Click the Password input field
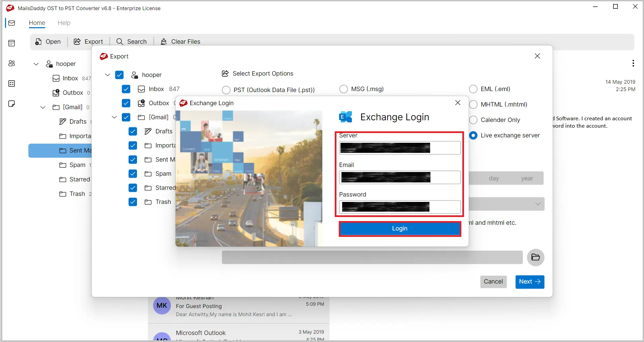The image size is (644, 342). [400, 207]
